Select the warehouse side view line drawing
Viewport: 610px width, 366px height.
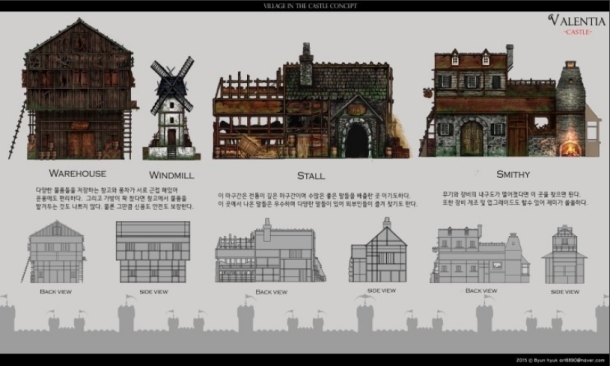[153, 252]
